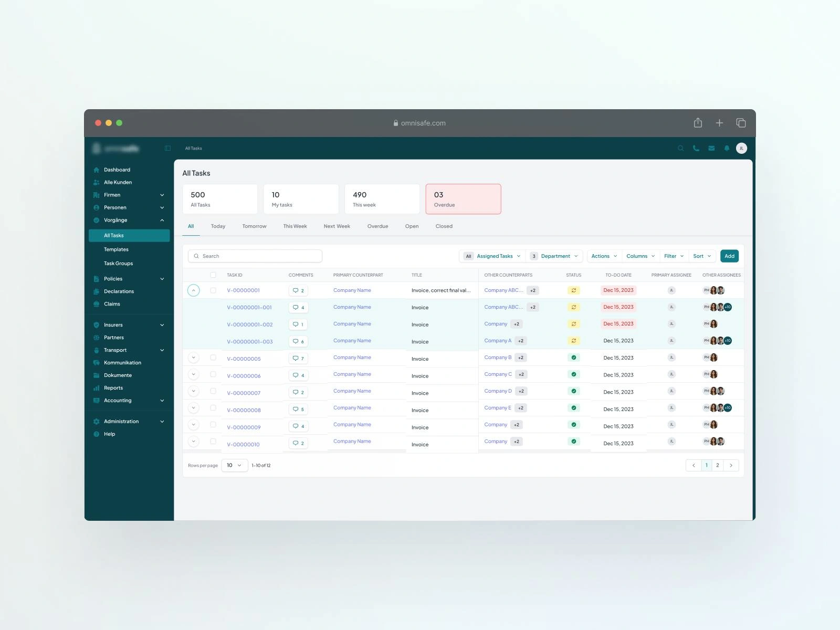This screenshot has width=840, height=630.
Task: Select the Overdue 03 summary card
Action: pyautogui.click(x=463, y=199)
